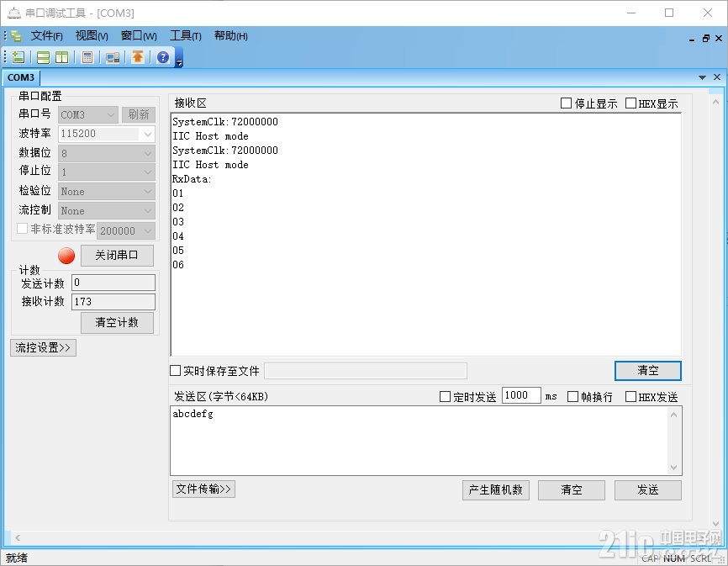Screen dimensions: 728x566
Task: Tile windows horizontally via toolbar icon
Action: pos(43,57)
